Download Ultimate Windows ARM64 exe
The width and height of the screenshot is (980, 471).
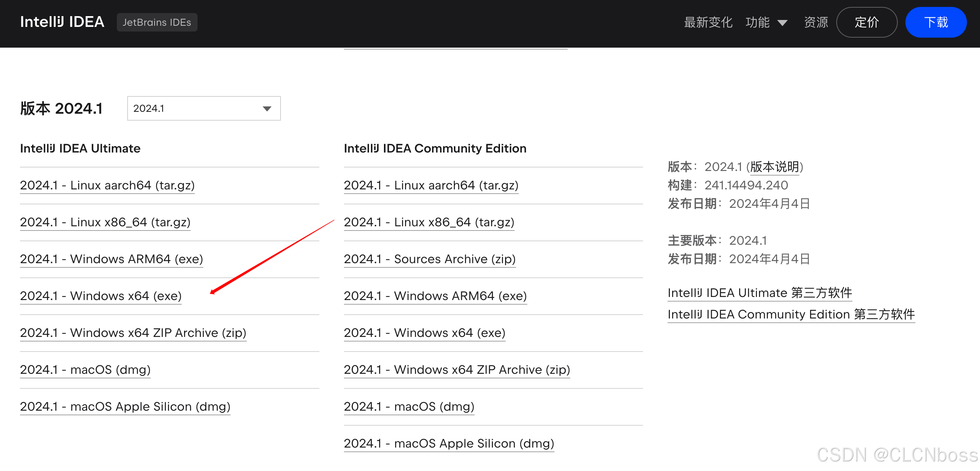tap(111, 259)
